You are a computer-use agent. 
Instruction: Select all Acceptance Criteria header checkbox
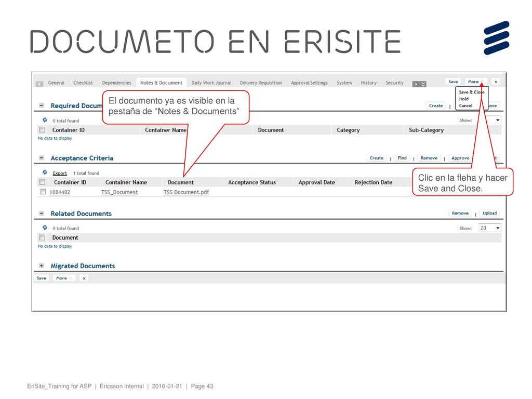tap(42, 182)
